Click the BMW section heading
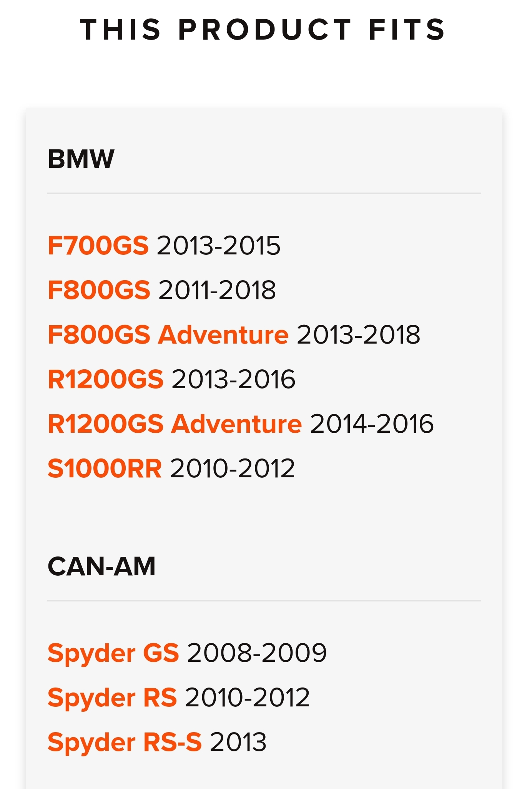Image resolution: width=532 pixels, height=789 pixels. click(x=81, y=159)
